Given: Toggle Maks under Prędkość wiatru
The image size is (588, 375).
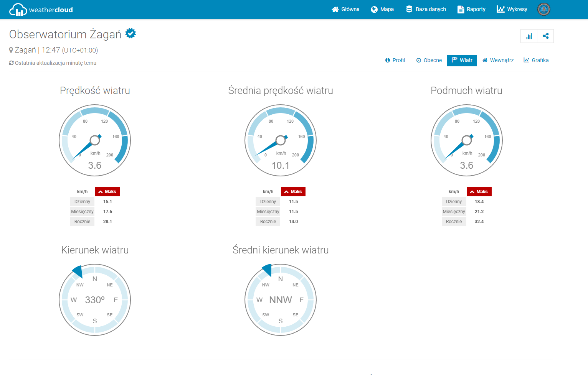Looking at the screenshot, I should click(x=107, y=192).
